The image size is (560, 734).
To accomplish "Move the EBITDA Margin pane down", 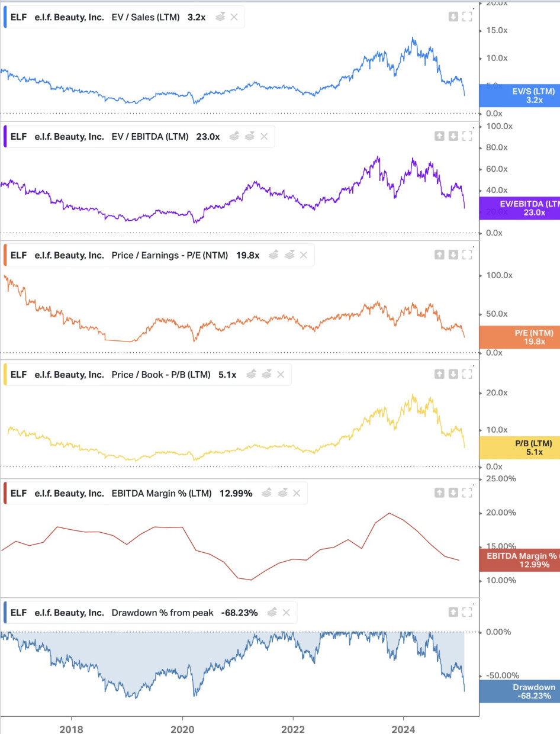I will [453, 492].
